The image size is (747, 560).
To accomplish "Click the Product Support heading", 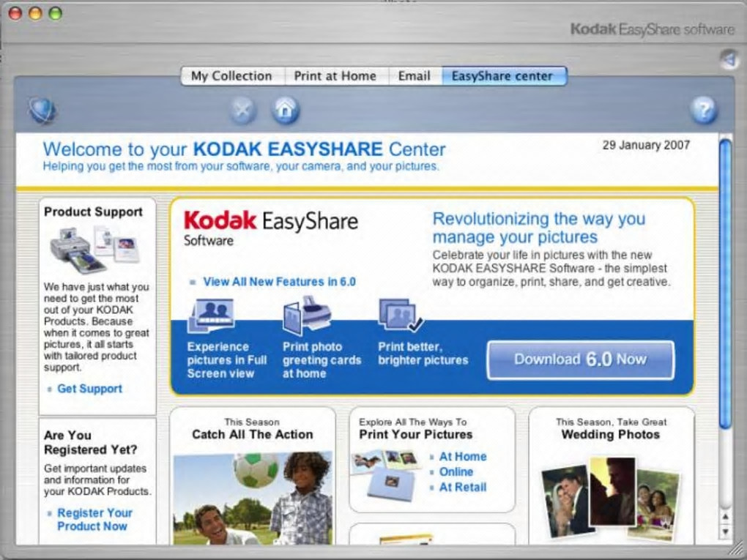I will click(94, 212).
